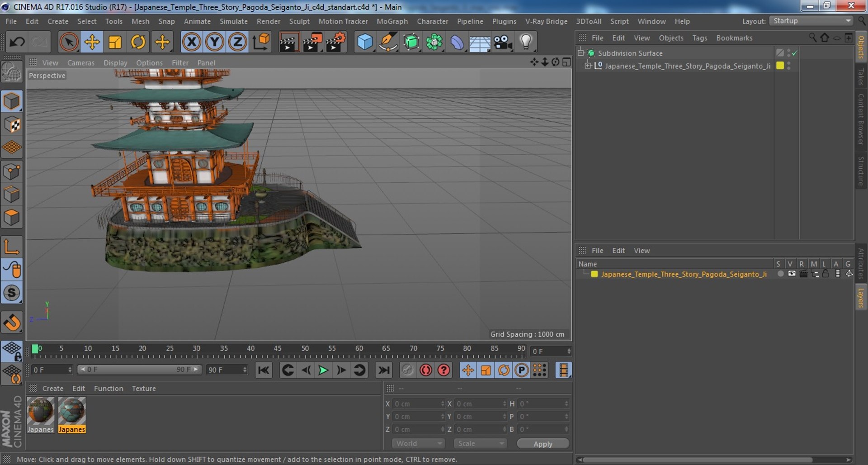Screen dimensions: 868x465
Task: Toggle Position keyframe recording
Action: coord(468,370)
